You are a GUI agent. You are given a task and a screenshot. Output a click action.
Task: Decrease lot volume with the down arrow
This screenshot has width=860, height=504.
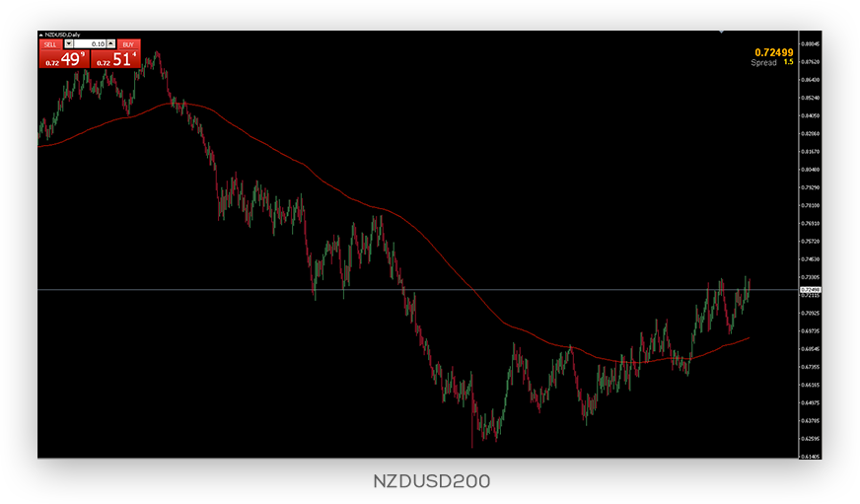click(x=68, y=44)
